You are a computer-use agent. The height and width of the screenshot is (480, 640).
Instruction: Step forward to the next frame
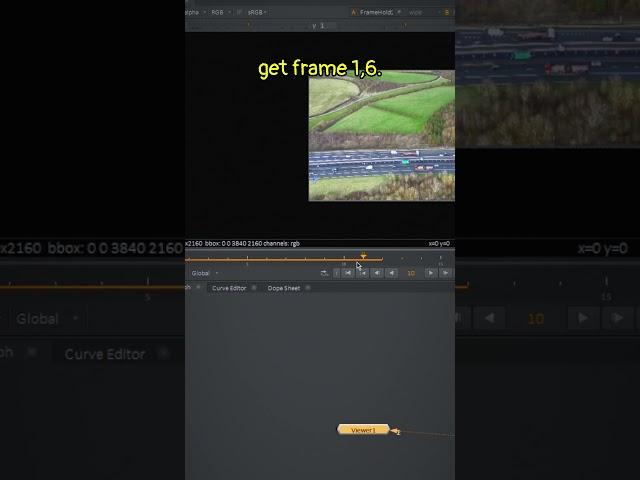point(445,273)
